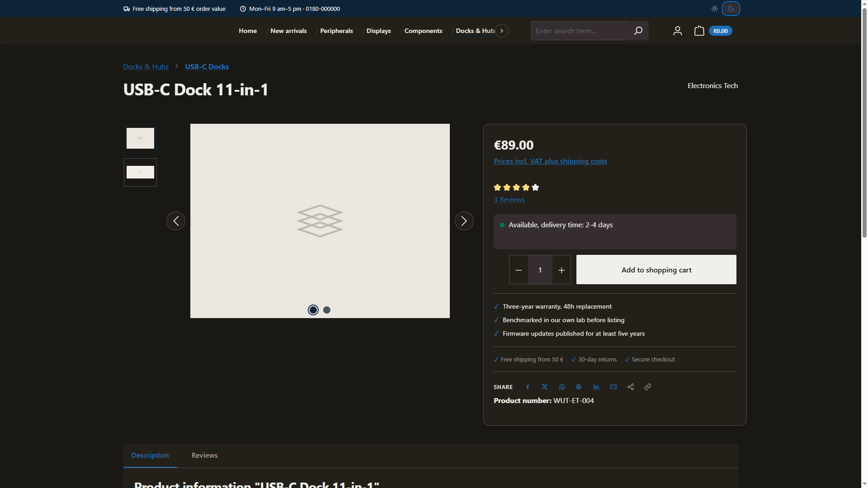
Task: Click the generic share icon
Action: coord(631,387)
